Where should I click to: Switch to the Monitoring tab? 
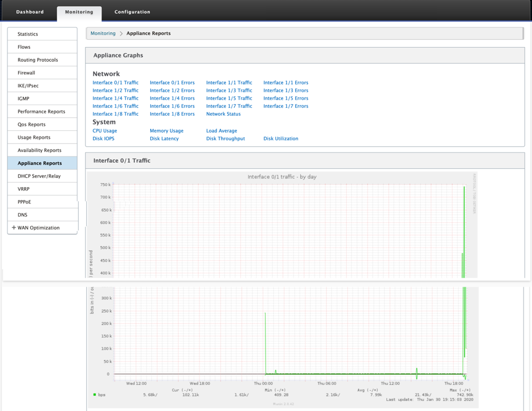tap(79, 12)
